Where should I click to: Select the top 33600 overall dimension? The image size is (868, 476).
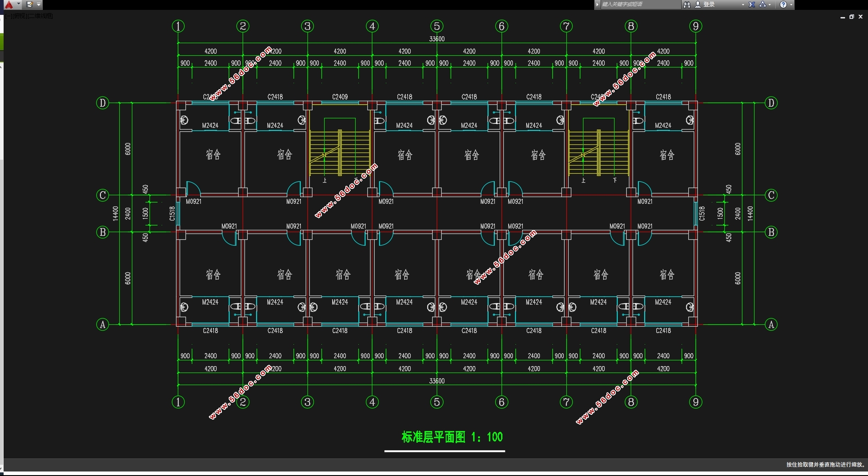(x=437, y=39)
